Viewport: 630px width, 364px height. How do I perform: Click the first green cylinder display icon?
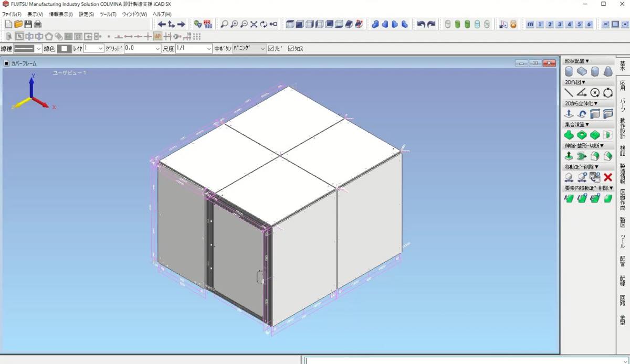coord(457,24)
